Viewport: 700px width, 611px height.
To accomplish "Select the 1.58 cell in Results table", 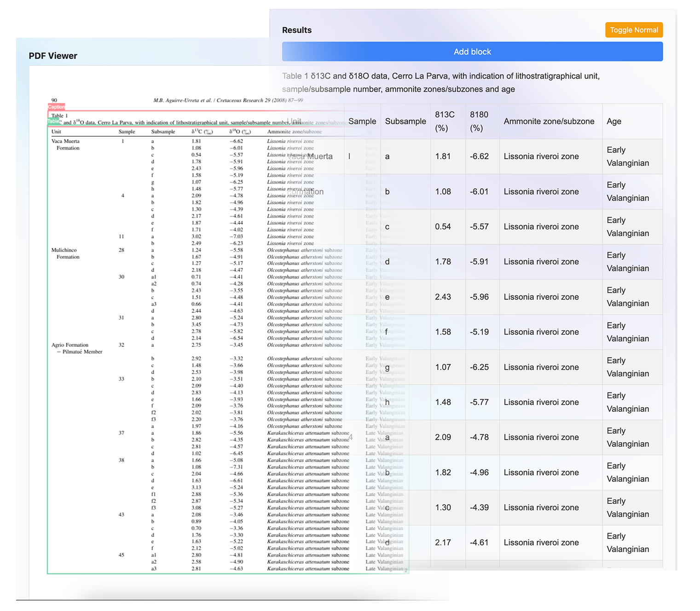I will click(448, 332).
